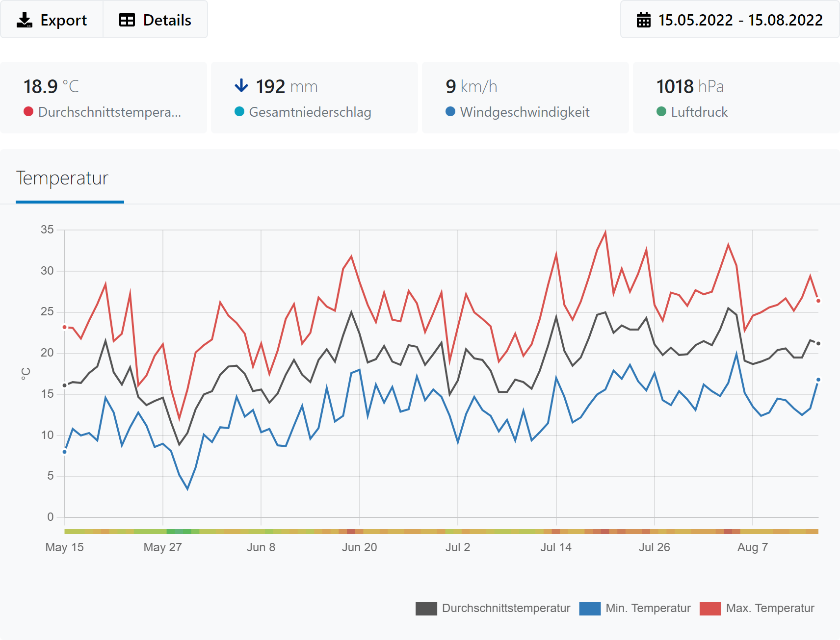
Task: Click the Min. Temperatur lowest point near 3 degrees
Action: pyautogui.click(x=187, y=488)
